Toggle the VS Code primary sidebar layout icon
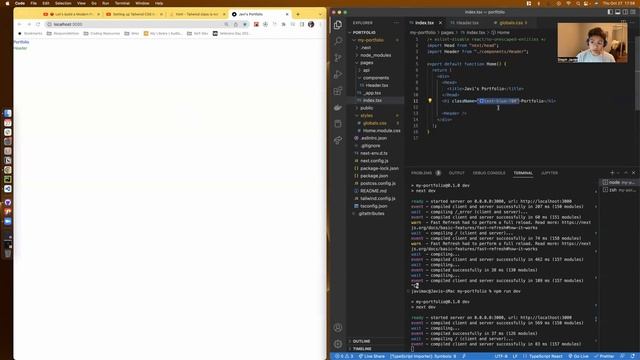 pyautogui.click(x=610, y=12)
